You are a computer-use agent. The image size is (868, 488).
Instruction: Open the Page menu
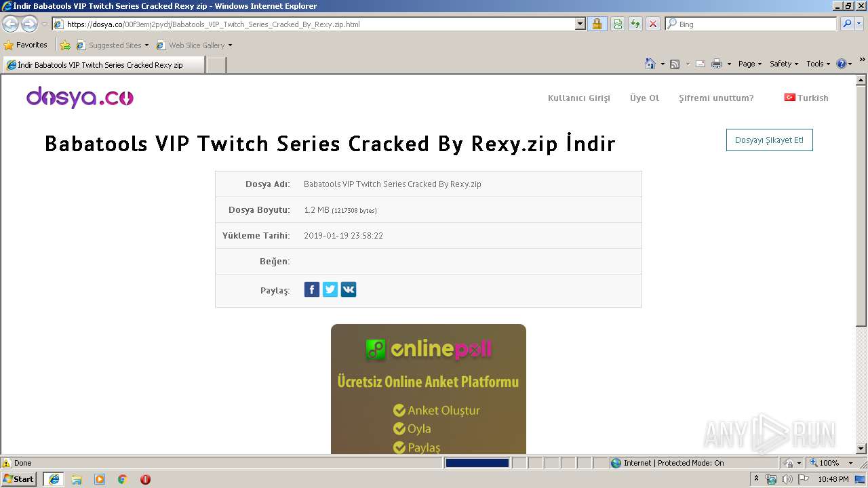(x=750, y=64)
